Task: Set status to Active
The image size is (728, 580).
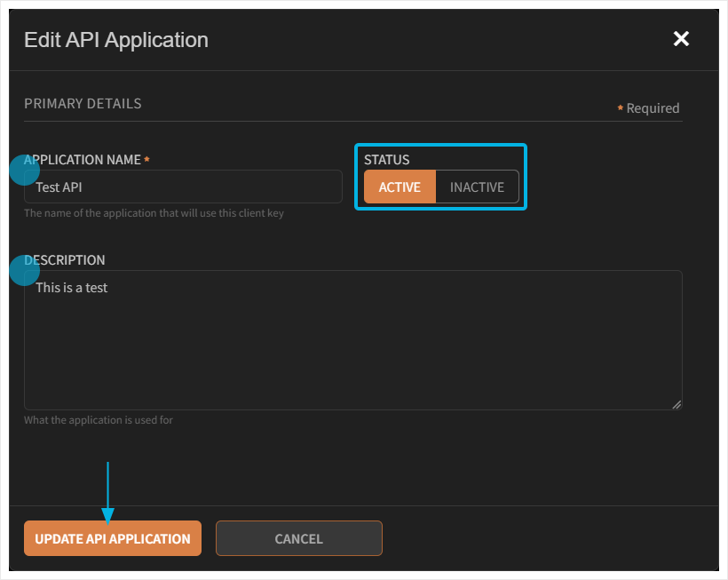Action: point(400,187)
